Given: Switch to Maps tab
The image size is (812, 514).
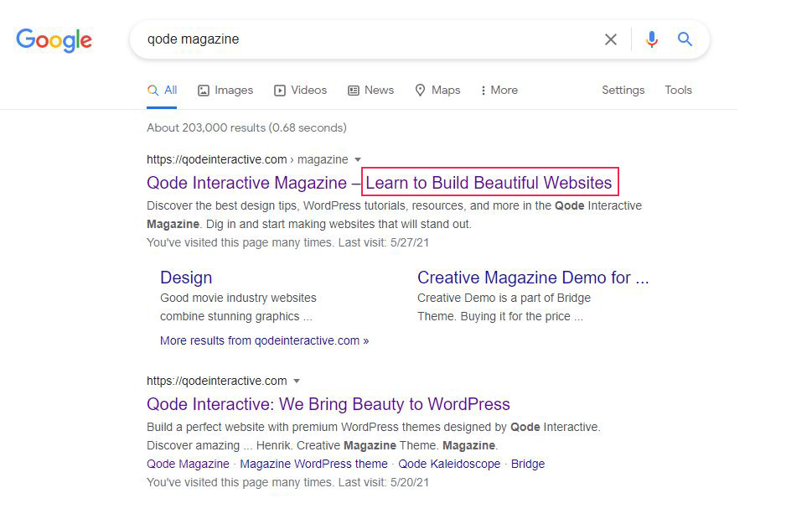Looking at the screenshot, I should point(437,91).
